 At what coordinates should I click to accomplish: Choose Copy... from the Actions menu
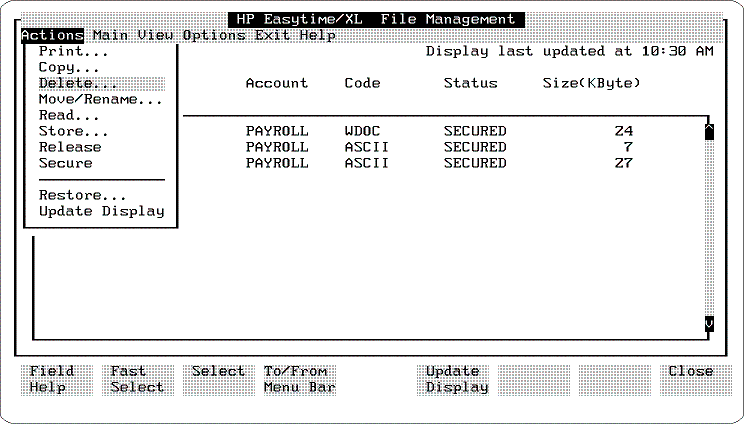tap(69, 67)
